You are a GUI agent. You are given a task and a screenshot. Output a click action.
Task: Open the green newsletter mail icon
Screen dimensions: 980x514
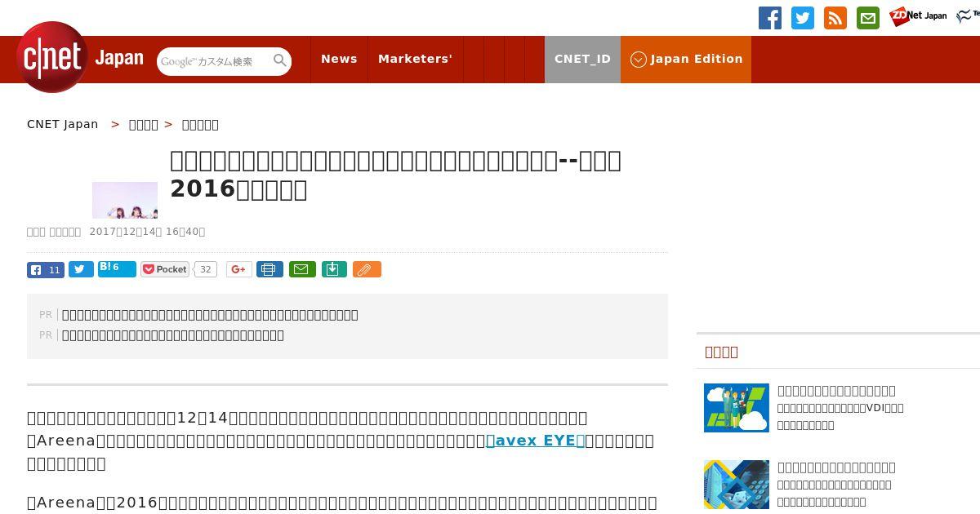click(x=868, y=18)
